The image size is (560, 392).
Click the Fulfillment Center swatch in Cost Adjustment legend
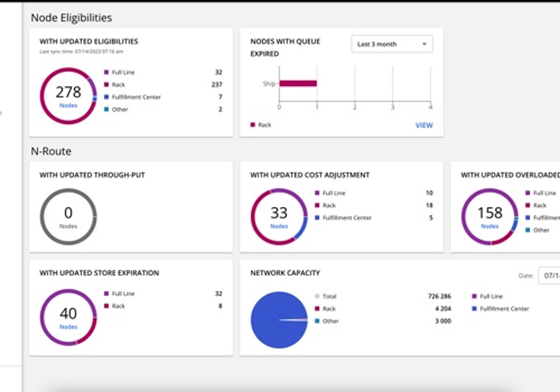point(317,217)
